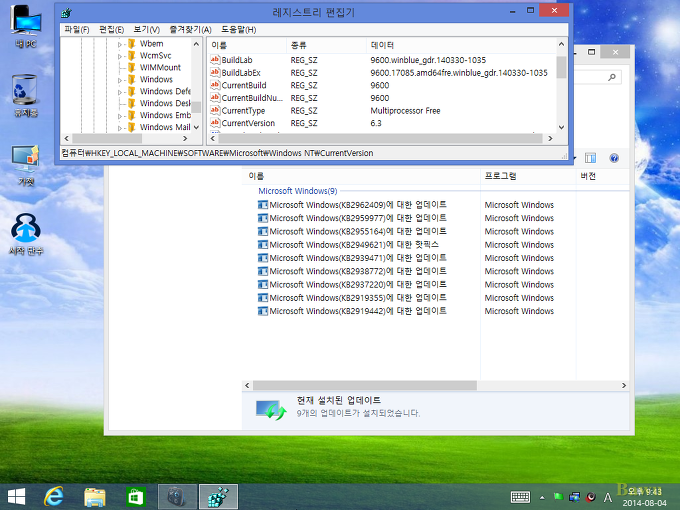Image resolution: width=680 pixels, height=510 pixels.
Task: Switch to Control Panel taskbar window
Action: 177,497
